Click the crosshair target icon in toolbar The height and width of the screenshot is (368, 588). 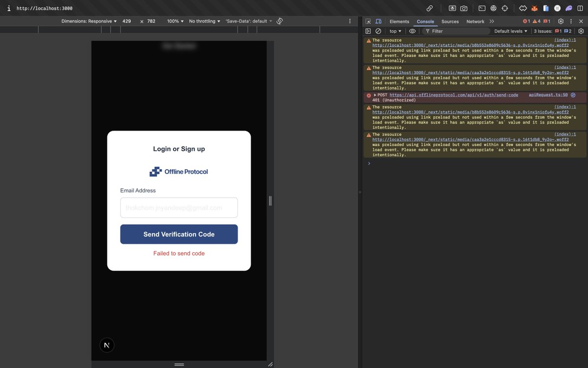505,8
